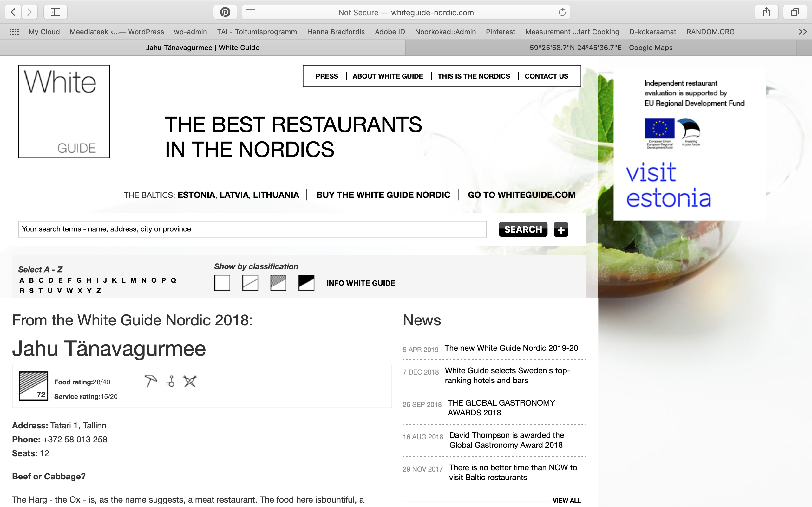
Task: Open the ESTONIA Baltics link
Action: coord(196,195)
